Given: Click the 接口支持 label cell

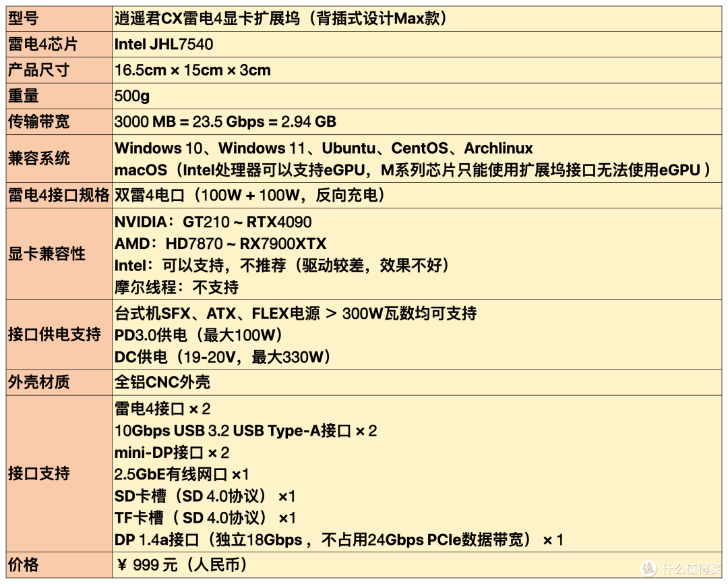Looking at the screenshot, I should [59, 474].
